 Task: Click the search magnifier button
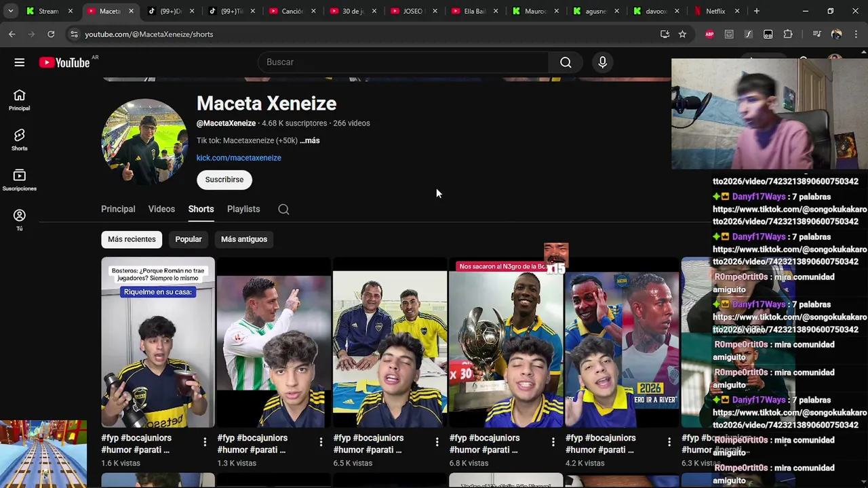(x=566, y=62)
